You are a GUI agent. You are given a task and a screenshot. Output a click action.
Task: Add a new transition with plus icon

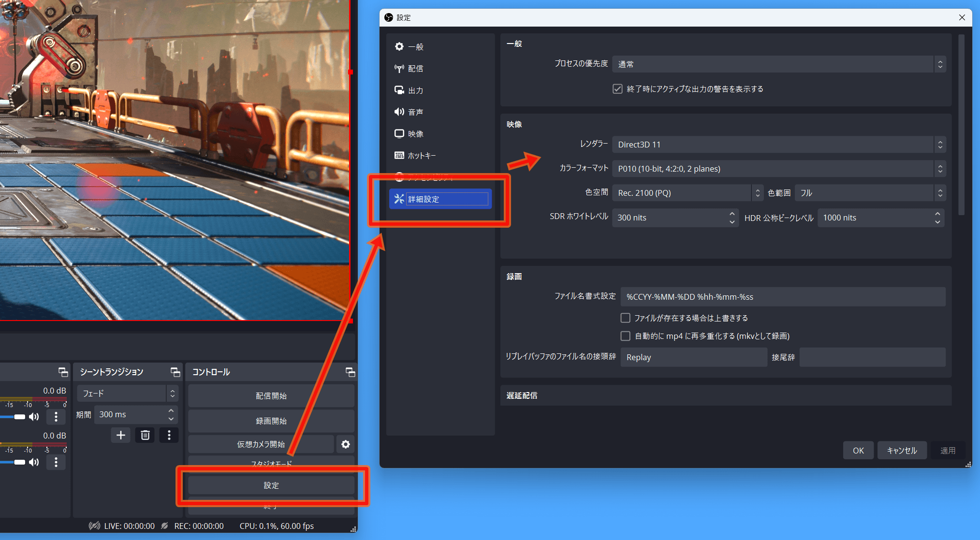tap(121, 435)
